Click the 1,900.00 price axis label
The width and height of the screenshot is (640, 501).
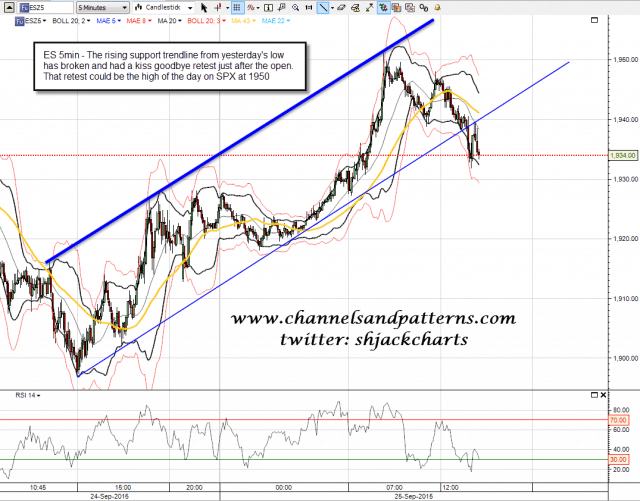tap(625, 358)
